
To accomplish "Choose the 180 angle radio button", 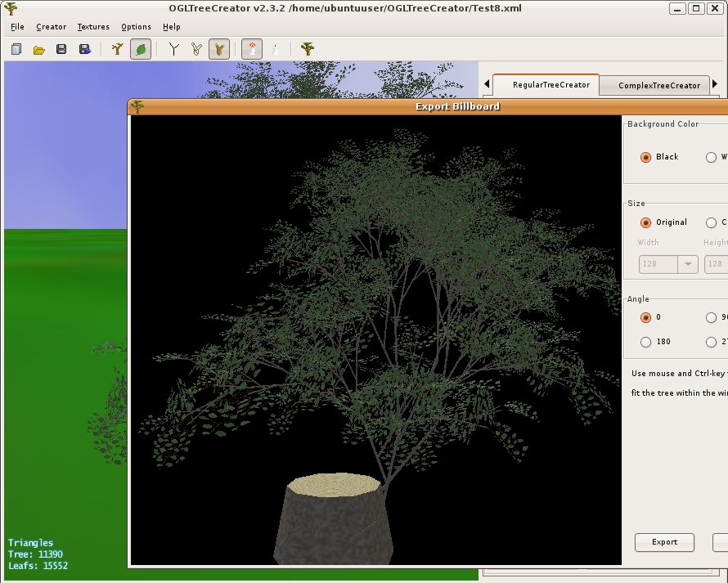I will [646, 342].
